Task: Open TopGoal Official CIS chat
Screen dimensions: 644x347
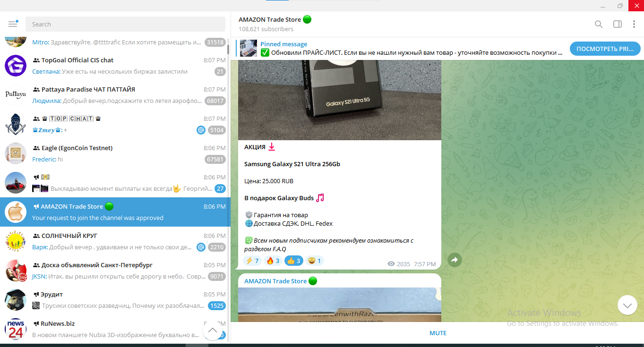Action: click(x=115, y=66)
